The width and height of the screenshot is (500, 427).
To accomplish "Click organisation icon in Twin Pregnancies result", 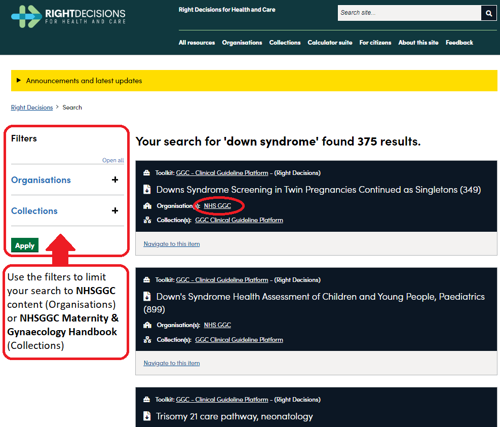I will pyautogui.click(x=147, y=206).
